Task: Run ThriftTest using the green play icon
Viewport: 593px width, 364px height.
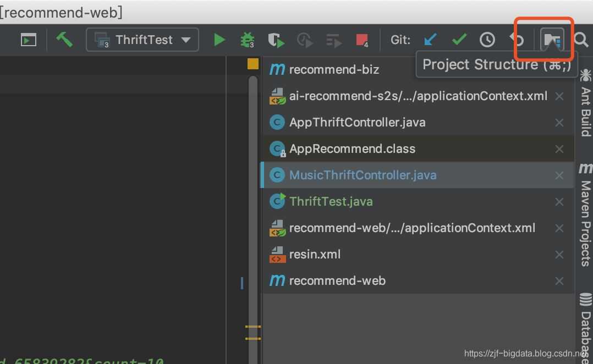Action: click(x=219, y=40)
